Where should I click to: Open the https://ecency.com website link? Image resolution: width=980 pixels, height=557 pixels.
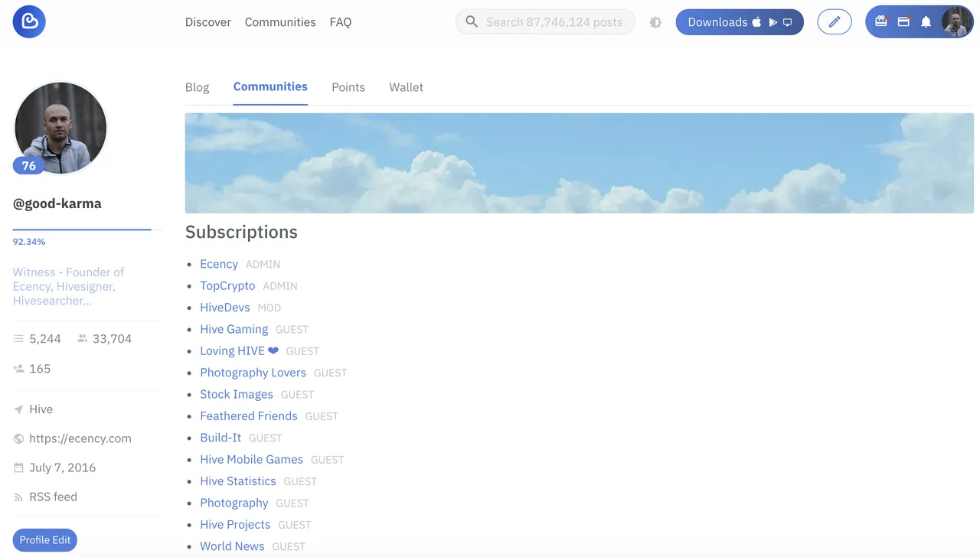(x=80, y=438)
